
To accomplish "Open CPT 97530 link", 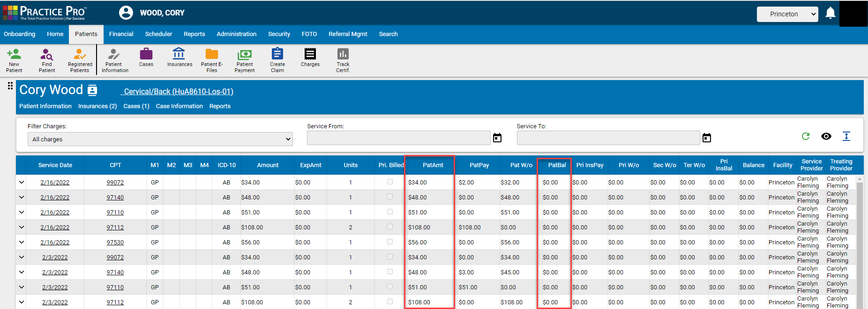I will [x=115, y=242].
